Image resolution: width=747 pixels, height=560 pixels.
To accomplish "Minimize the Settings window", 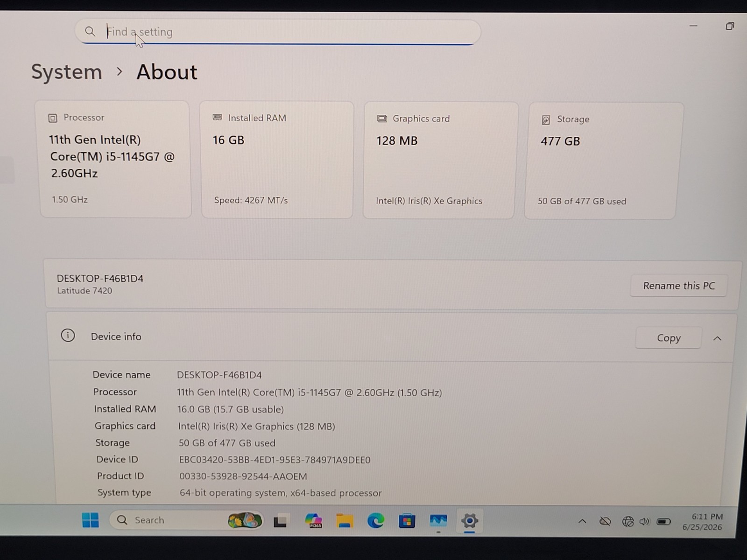I will pyautogui.click(x=693, y=26).
